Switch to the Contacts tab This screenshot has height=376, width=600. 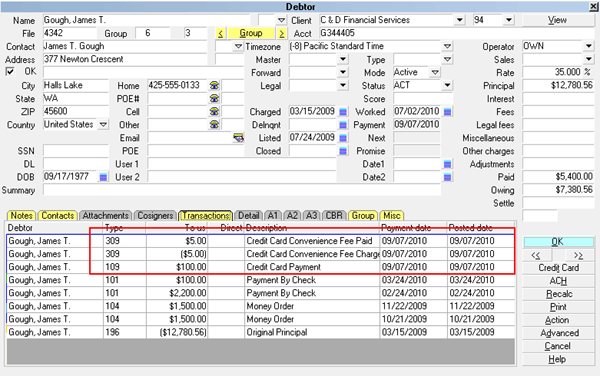coord(57,216)
